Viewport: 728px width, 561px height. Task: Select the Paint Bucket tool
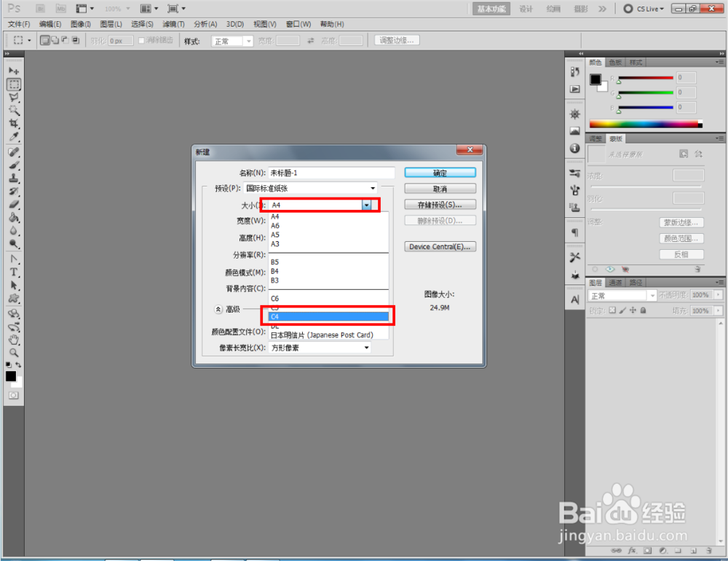click(14, 217)
